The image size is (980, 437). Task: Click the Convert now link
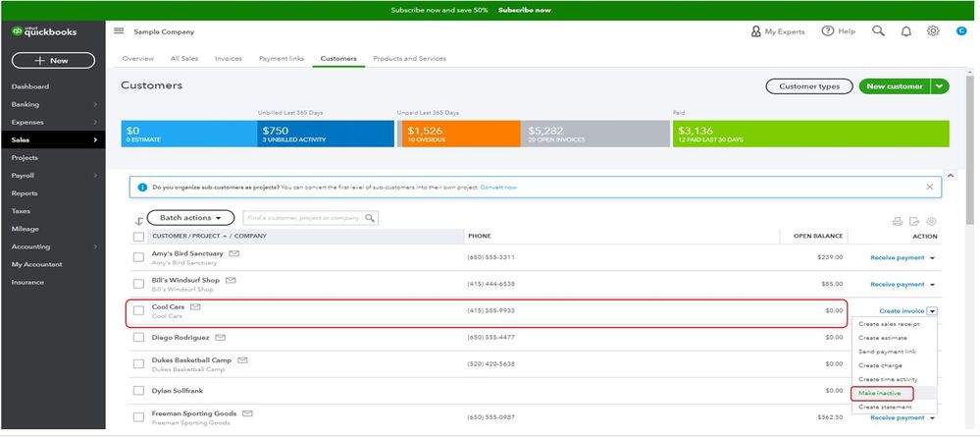coord(498,188)
